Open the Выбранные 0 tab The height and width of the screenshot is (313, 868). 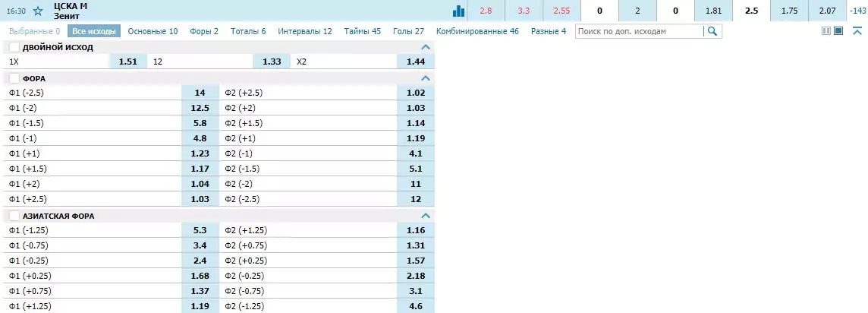pyautogui.click(x=34, y=31)
